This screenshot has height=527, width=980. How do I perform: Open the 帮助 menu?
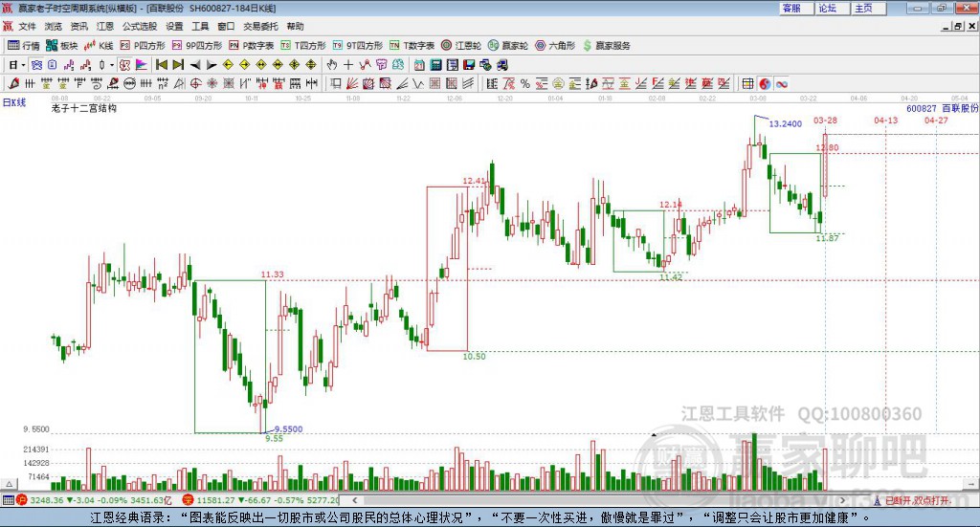[295, 26]
